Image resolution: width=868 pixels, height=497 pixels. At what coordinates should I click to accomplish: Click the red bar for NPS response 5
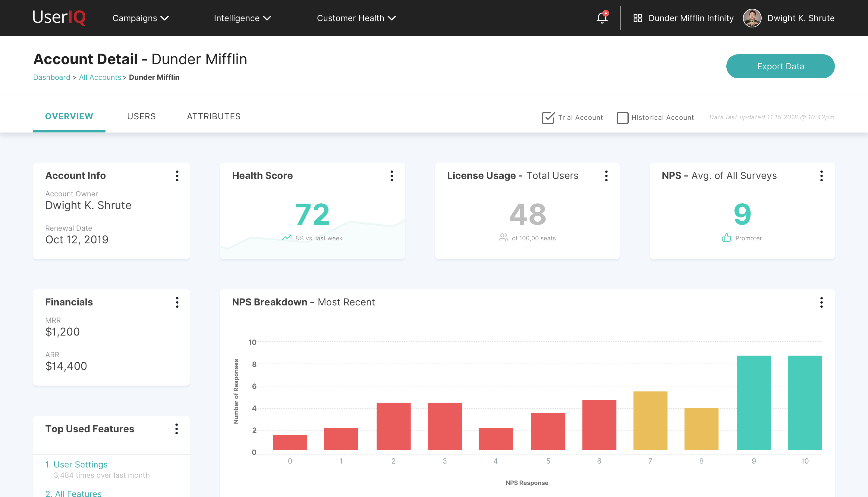tap(548, 431)
